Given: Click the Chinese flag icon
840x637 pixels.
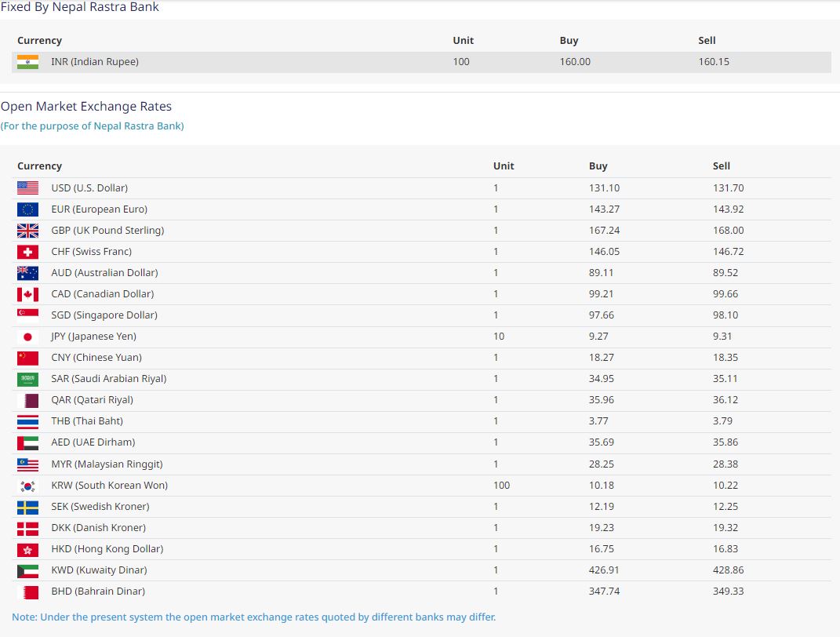Looking at the screenshot, I should pos(28,358).
